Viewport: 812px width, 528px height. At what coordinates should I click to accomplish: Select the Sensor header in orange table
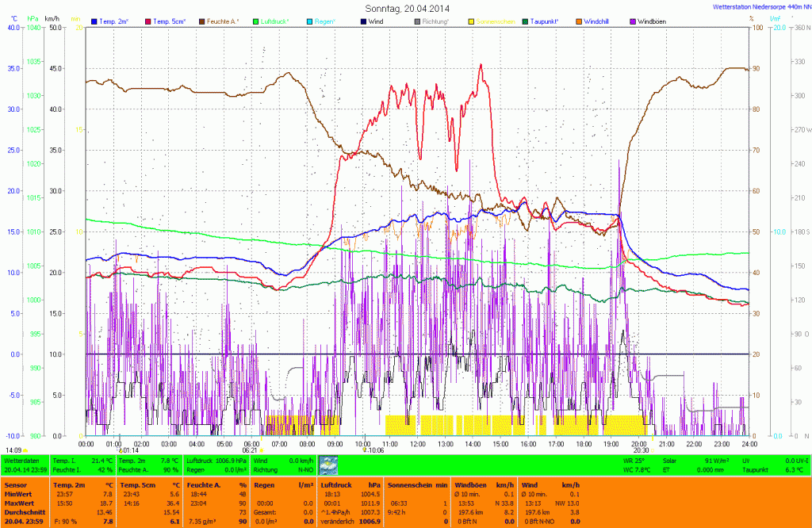[15, 484]
